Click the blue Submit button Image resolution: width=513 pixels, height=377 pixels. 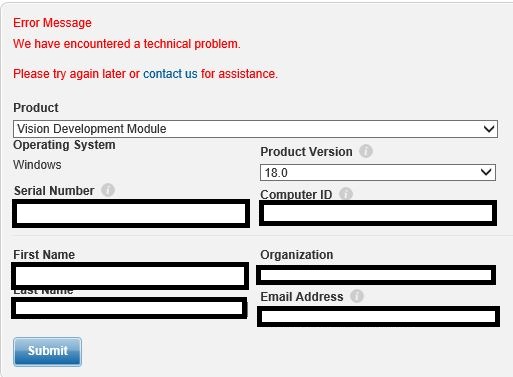[47, 352]
